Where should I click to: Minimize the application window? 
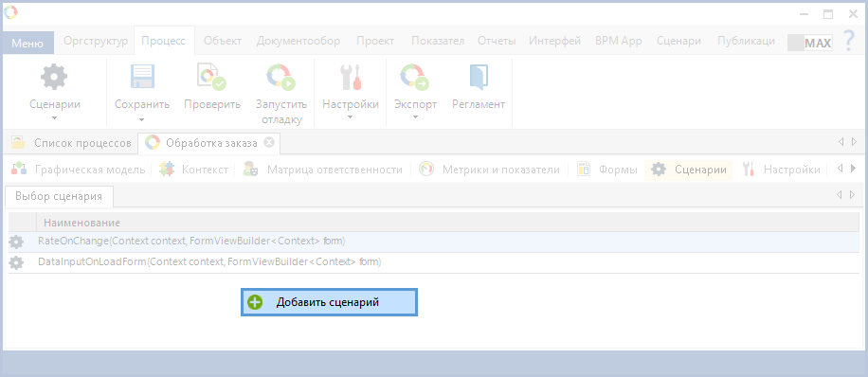804,14
